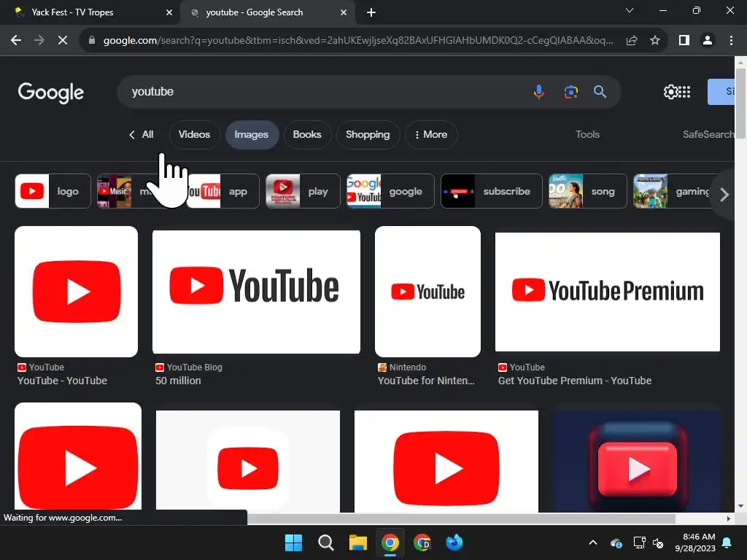
Task: Click the share this page icon
Action: (x=632, y=41)
